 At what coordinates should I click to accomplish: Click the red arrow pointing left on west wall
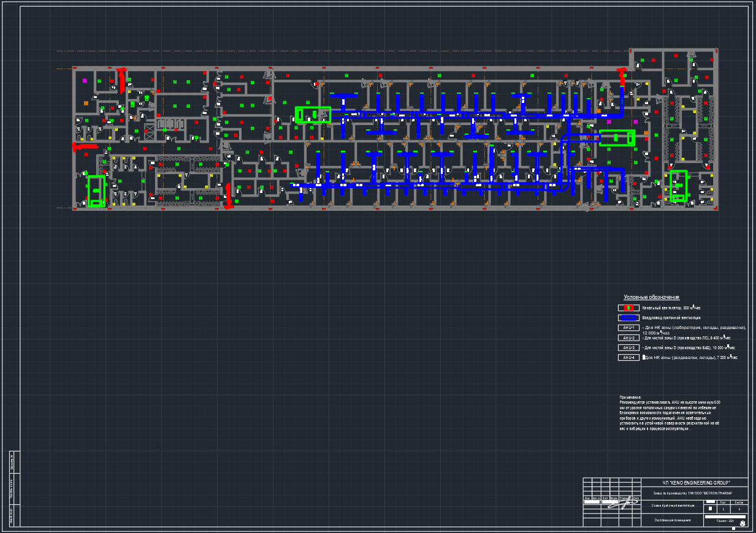[85, 146]
